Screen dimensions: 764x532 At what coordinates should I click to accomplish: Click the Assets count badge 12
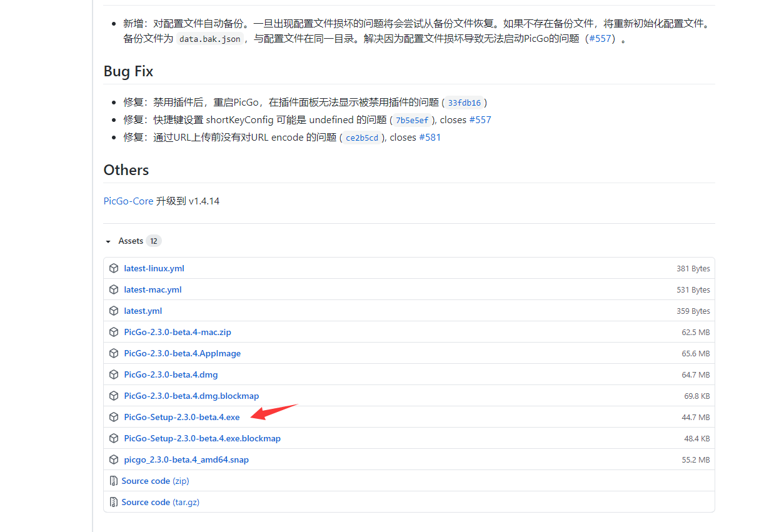154,241
